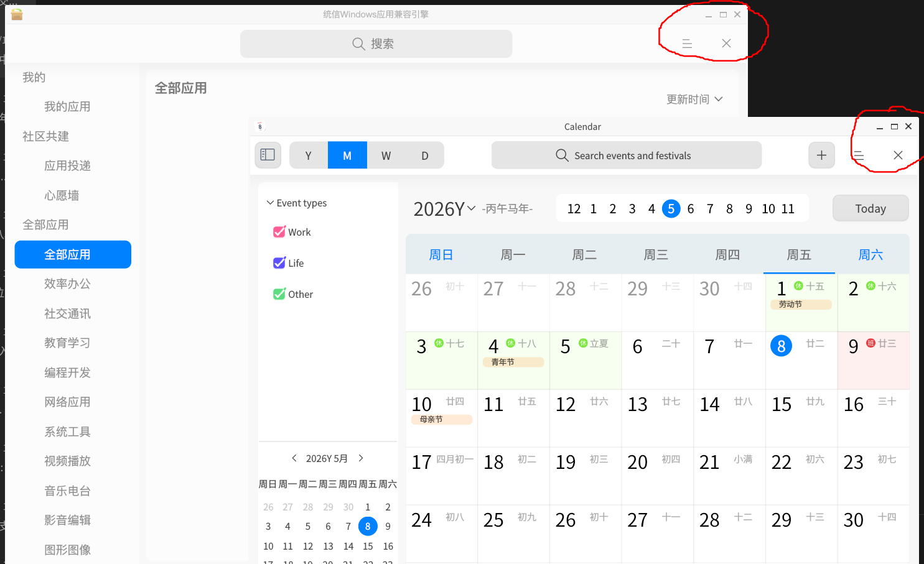Toggle the Calendar sidebar panel icon
The image size is (924, 564).
click(268, 155)
